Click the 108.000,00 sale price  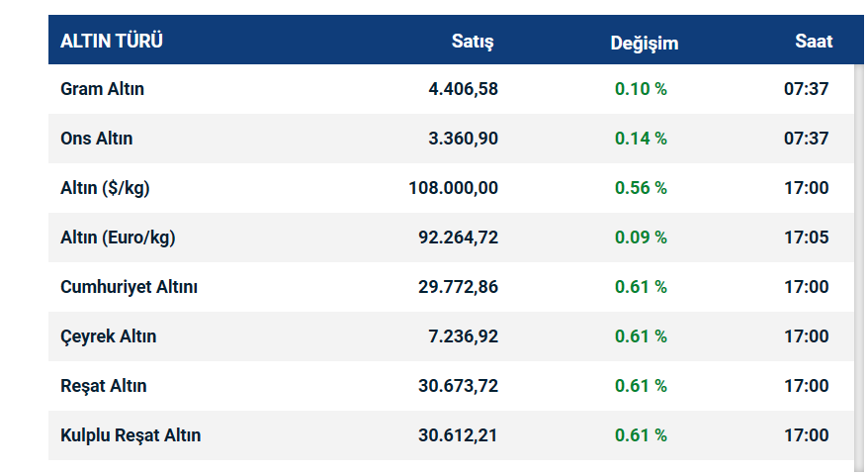(x=453, y=188)
